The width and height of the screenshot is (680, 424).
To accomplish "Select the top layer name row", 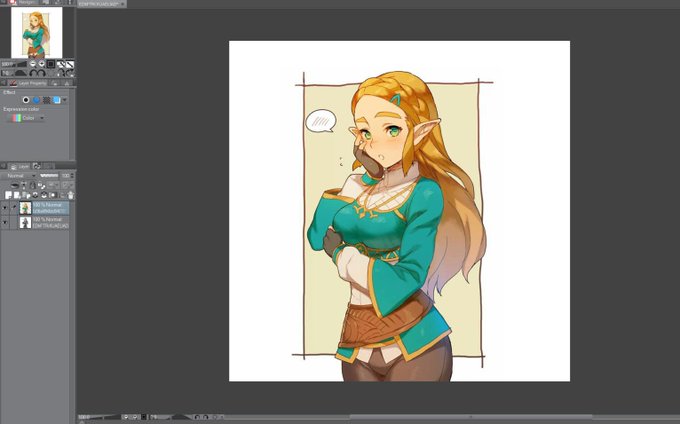I will pyautogui.click(x=51, y=208).
